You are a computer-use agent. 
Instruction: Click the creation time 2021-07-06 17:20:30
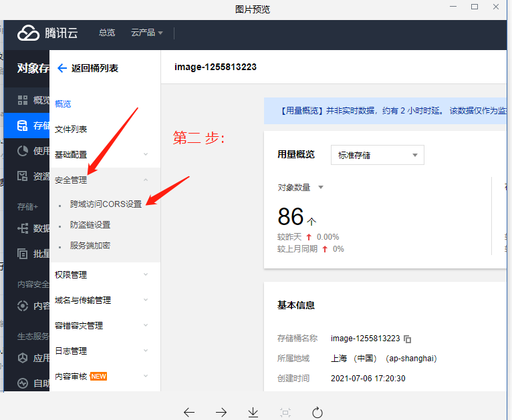368,379
